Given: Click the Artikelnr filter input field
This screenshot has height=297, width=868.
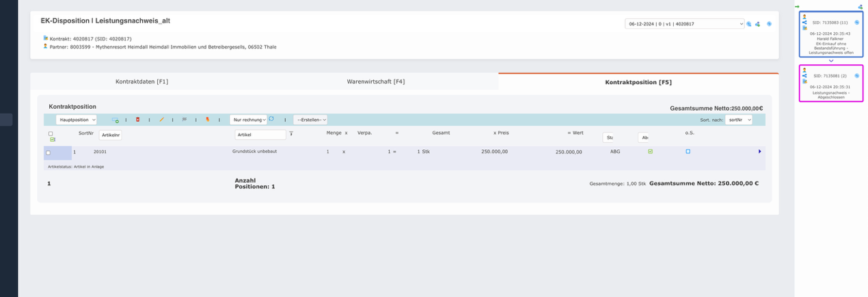Looking at the screenshot, I should pos(110,135).
